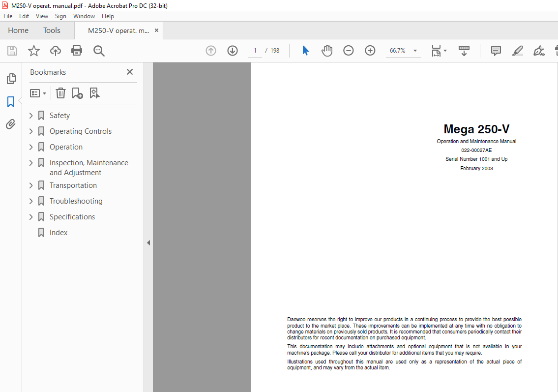
Task: Click the cloud upload icon
Action: (55, 51)
